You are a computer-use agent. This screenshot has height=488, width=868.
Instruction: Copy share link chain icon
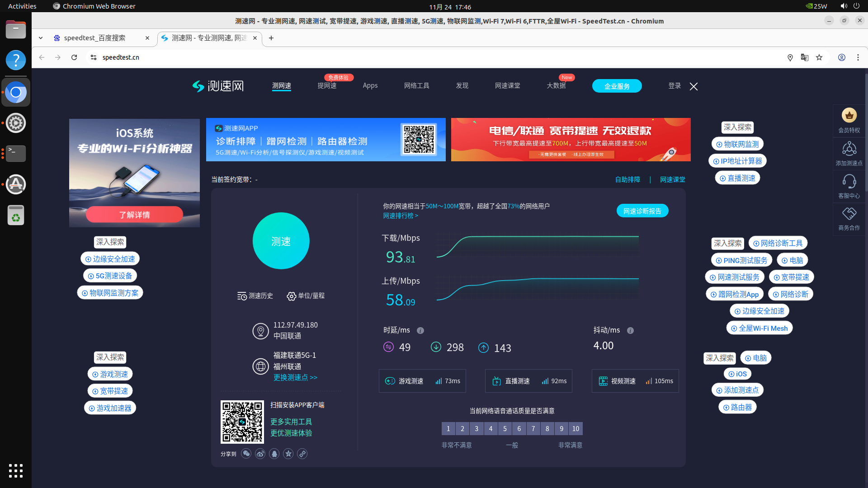pos(302,454)
